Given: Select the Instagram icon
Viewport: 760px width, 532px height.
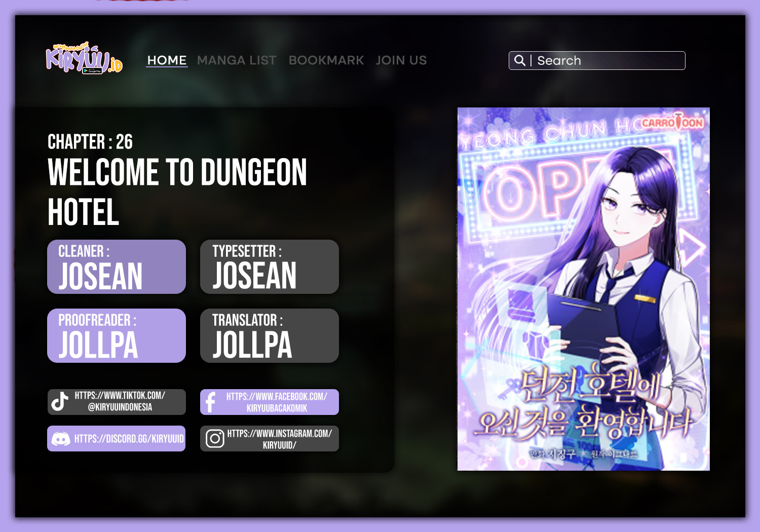Looking at the screenshot, I should pos(216,438).
